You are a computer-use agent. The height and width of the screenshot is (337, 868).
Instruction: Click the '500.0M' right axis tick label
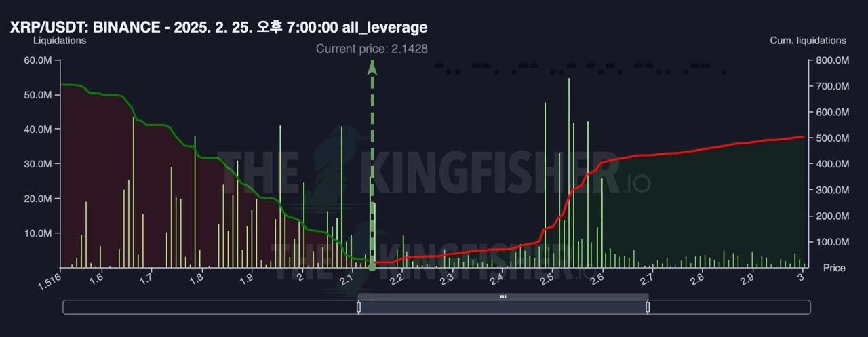(x=832, y=138)
